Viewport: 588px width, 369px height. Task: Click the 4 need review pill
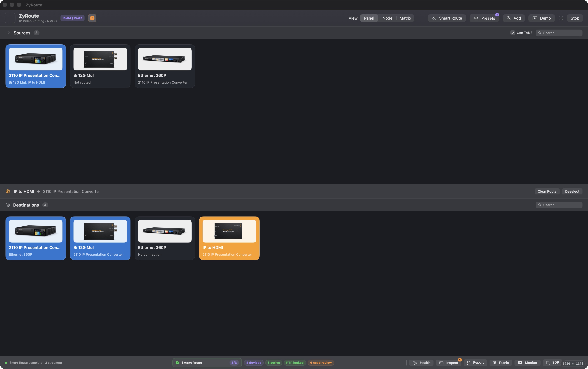[x=321, y=363]
